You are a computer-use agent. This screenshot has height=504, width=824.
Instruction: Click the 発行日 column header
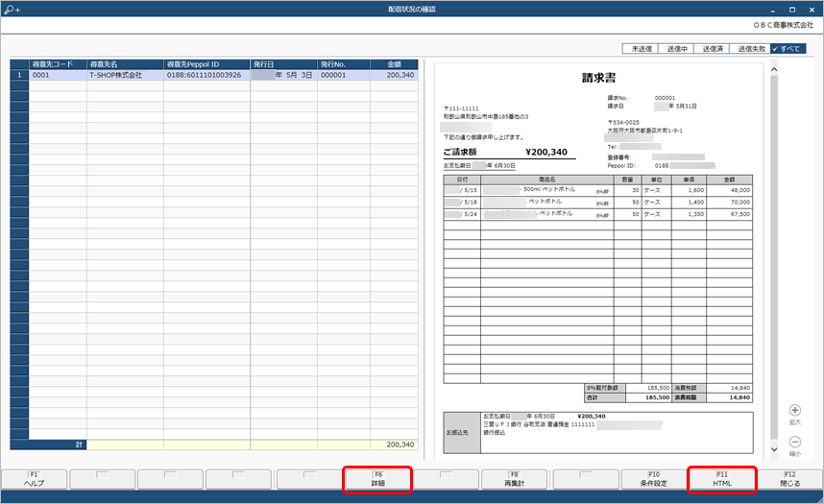coord(283,64)
